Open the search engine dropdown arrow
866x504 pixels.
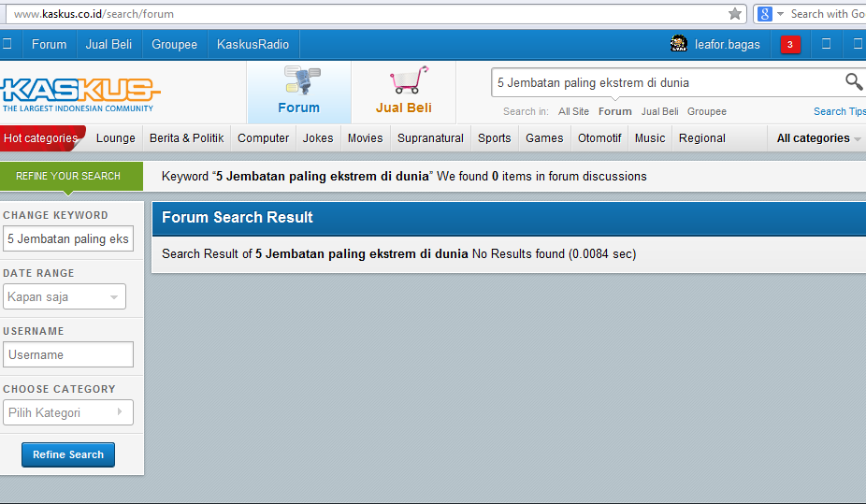[780, 14]
